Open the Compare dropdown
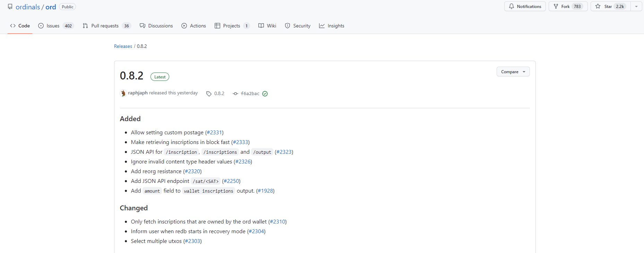This screenshot has width=644, height=253. [513, 71]
